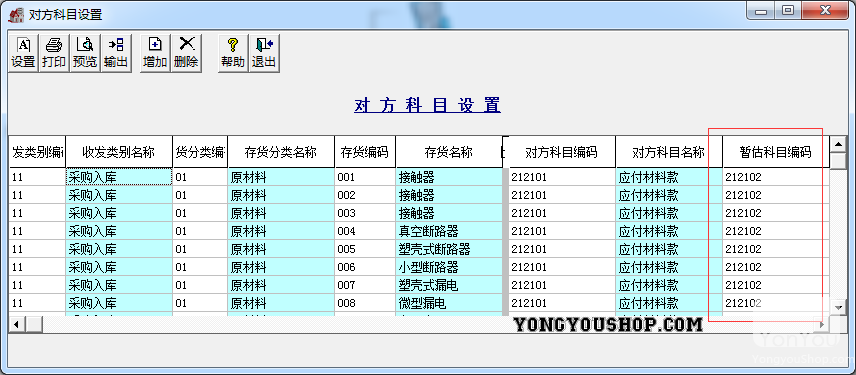Click vertical scrollbar up arrow
The image size is (856, 375).
837,144
